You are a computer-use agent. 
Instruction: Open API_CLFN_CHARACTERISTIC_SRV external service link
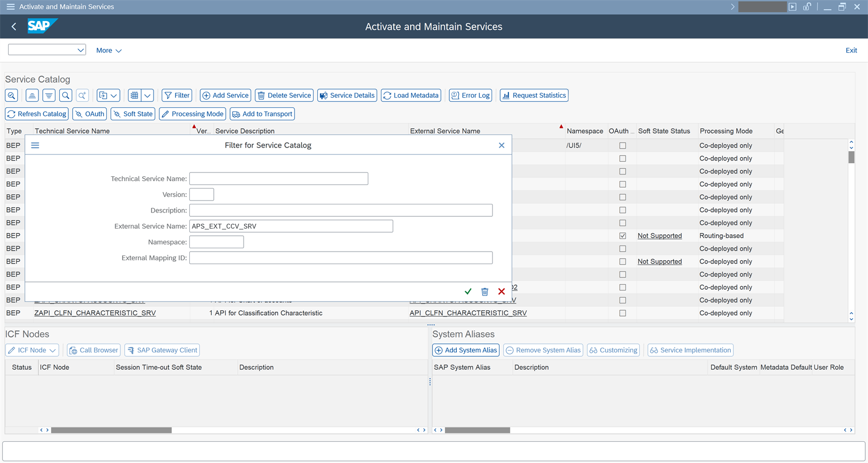point(468,313)
